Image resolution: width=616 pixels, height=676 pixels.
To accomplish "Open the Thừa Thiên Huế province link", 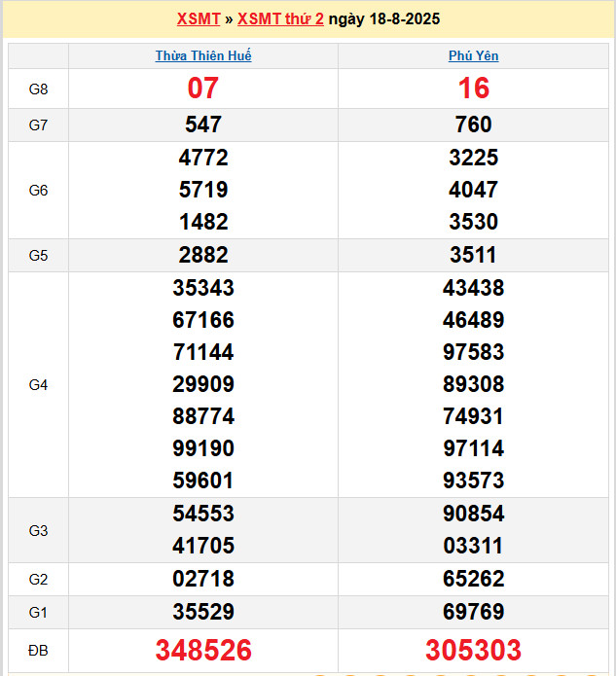I will [203, 55].
